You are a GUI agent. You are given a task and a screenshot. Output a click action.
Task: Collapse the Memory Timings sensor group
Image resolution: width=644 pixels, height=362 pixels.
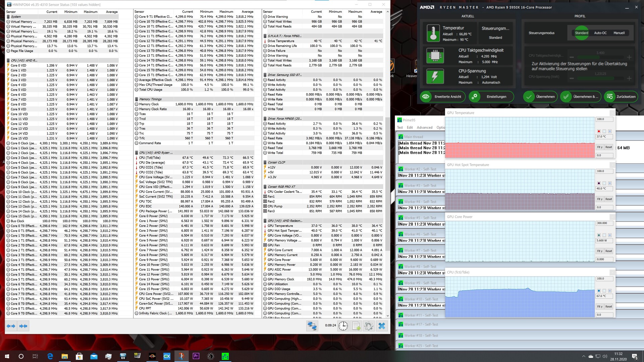tap(150, 99)
